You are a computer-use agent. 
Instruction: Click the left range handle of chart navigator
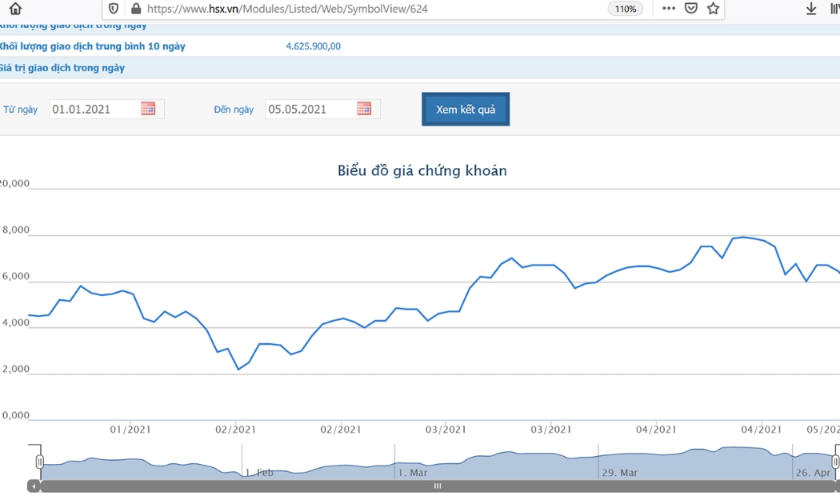tap(40, 461)
